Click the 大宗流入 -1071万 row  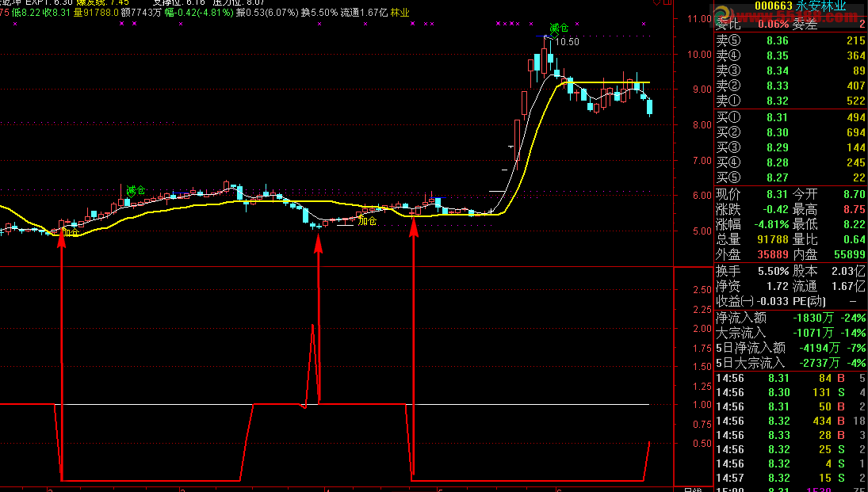[790, 333]
